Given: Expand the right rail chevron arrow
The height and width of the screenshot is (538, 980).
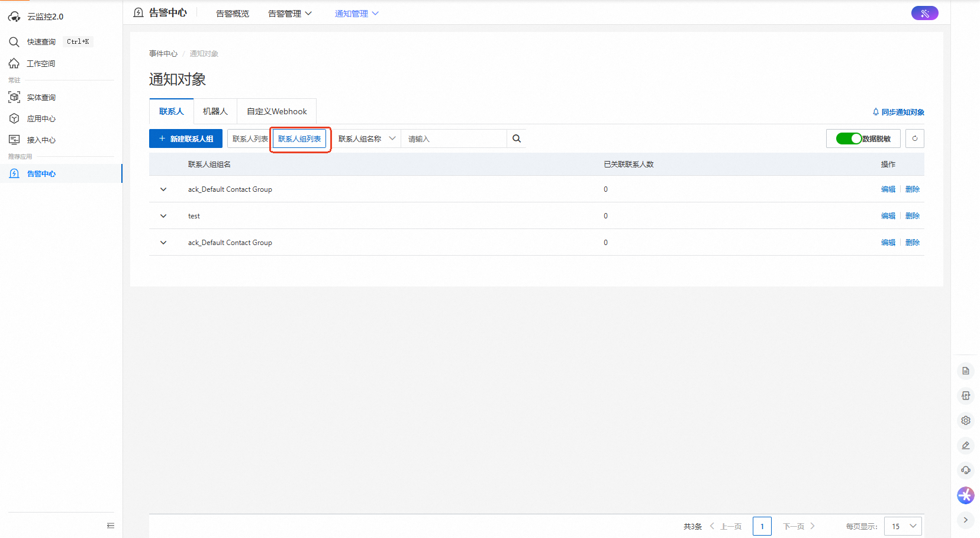Looking at the screenshot, I should pyautogui.click(x=966, y=520).
